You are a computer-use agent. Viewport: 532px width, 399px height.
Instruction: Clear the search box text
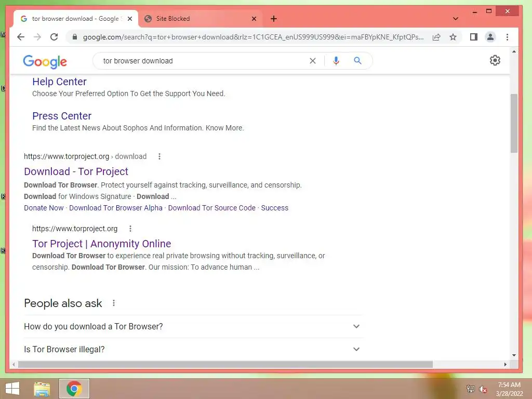pos(312,61)
